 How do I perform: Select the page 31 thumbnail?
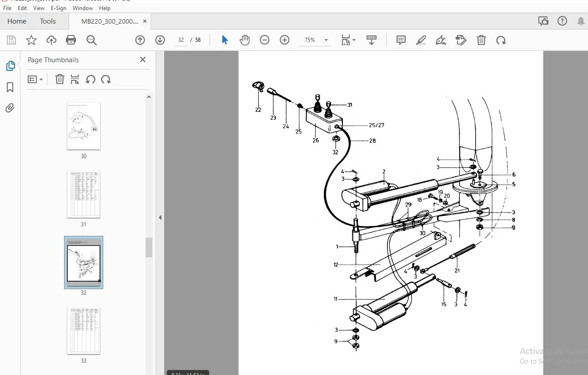pos(84,195)
